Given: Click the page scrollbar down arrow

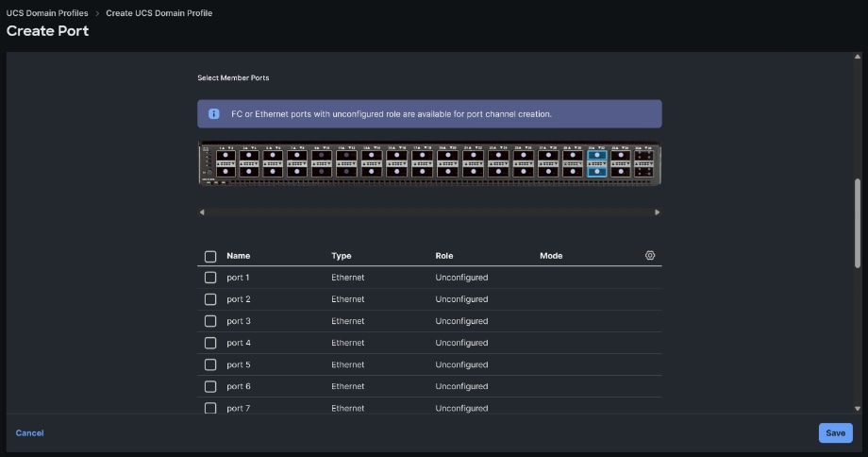Looking at the screenshot, I should 858,409.
